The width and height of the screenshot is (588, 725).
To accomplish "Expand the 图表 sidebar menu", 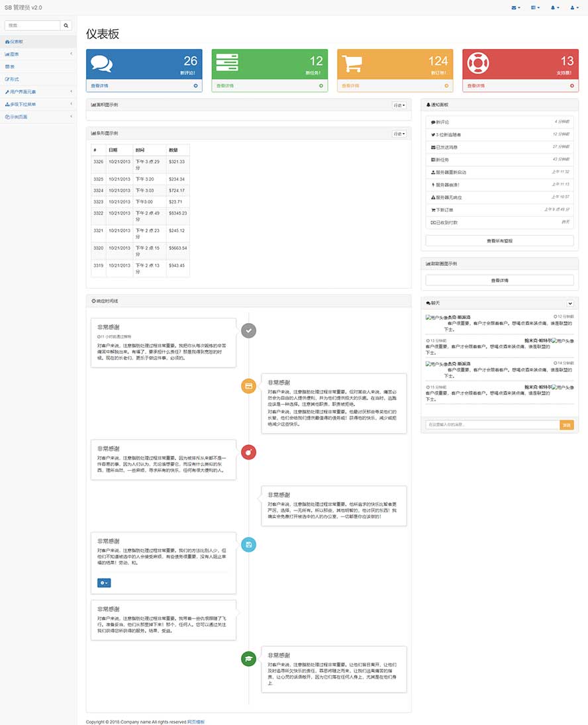I will point(38,54).
